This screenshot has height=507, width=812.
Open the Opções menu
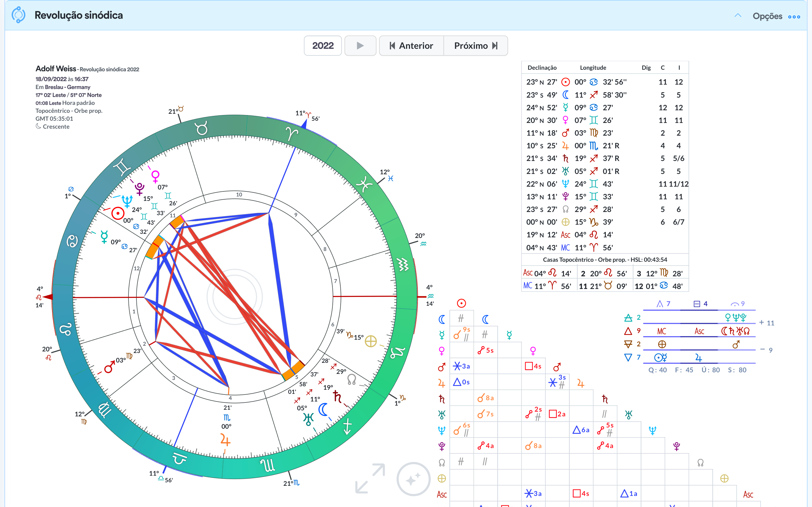(767, 16)
